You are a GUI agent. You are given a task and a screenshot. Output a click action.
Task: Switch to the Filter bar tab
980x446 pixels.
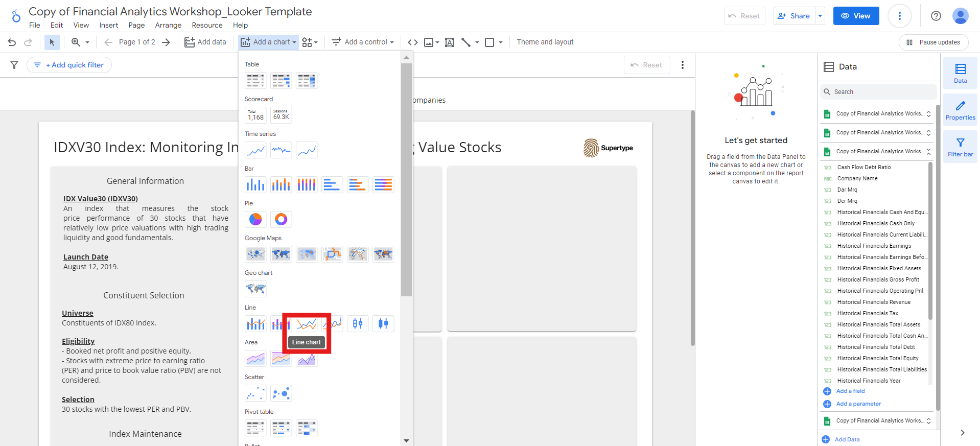960,147
